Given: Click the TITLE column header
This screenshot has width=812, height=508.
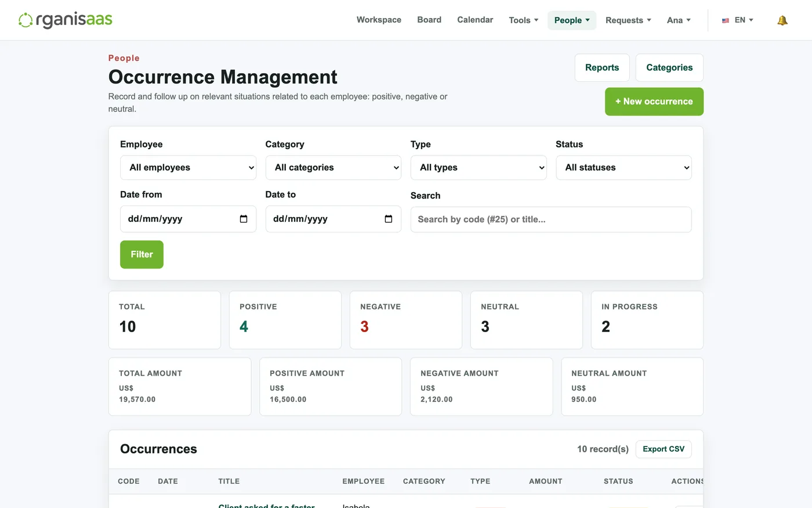Looking at the screenshot, I should tap(229, 481).
